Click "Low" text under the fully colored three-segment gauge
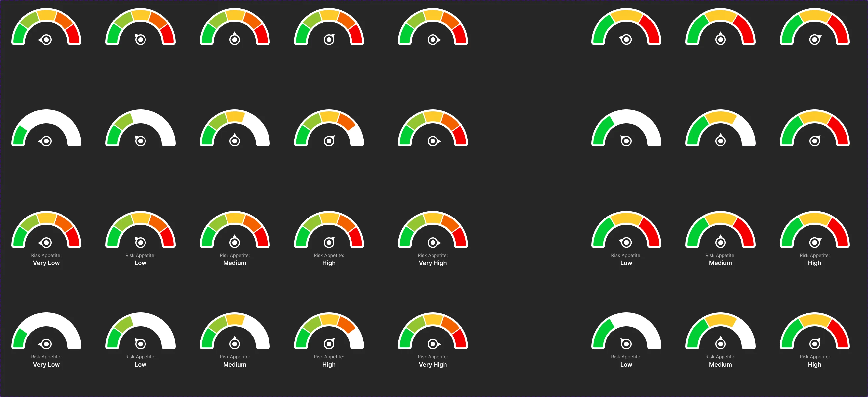 [626, 263]
